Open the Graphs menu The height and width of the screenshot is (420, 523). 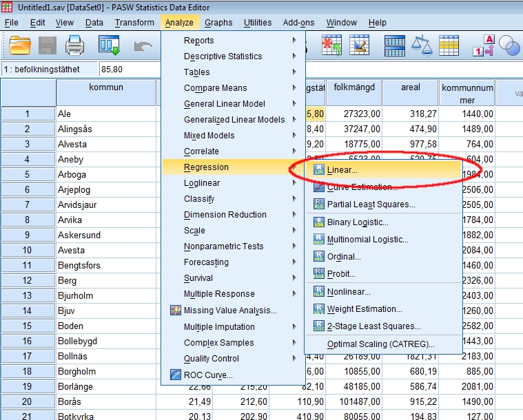(x=218, y=23)
